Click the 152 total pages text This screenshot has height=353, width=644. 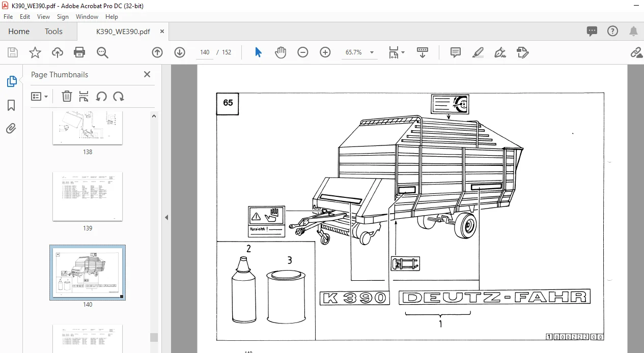tap(227, 52)
